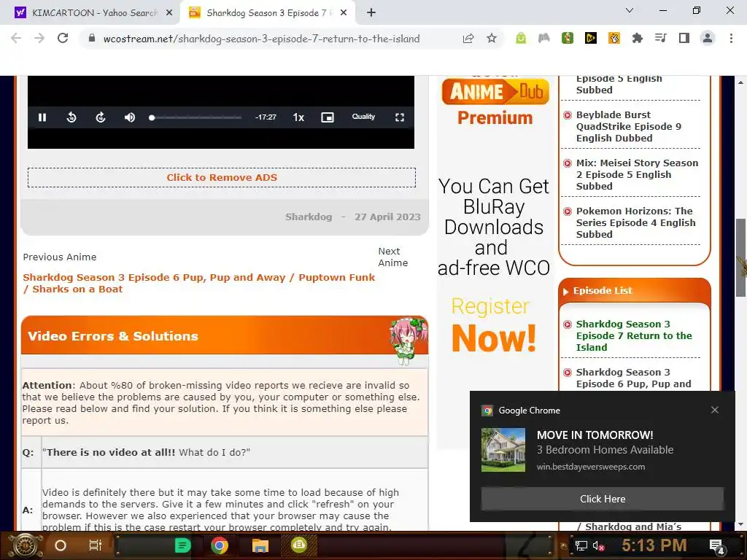
Task: Open Episode 7 Return to the Island in list
Action: (634, 335)
